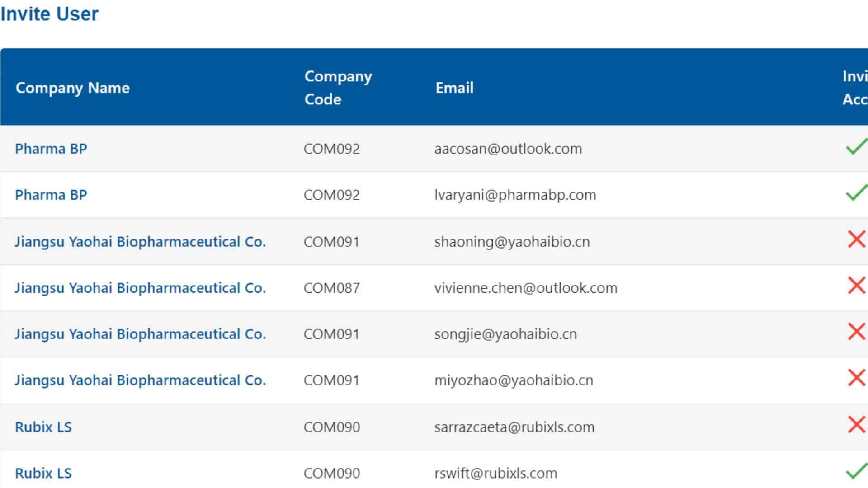Click red X for miyozhao@yaohaibio.cn row
The width and height of the screenshot is (868, 488).
(x=857, y=378)
